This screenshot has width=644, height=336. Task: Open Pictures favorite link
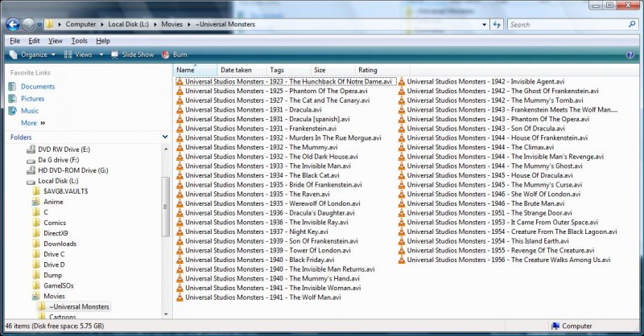click(x=32, y=98)
